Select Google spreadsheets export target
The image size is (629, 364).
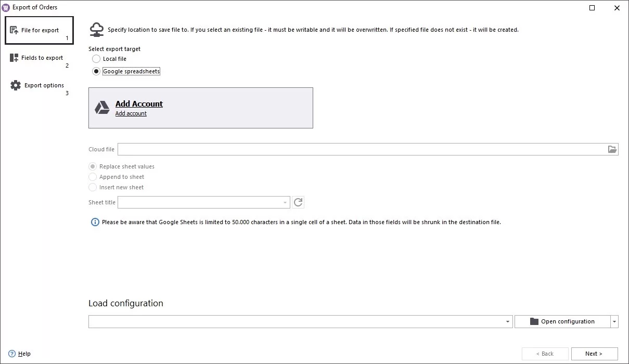click(x=96, y=71)
